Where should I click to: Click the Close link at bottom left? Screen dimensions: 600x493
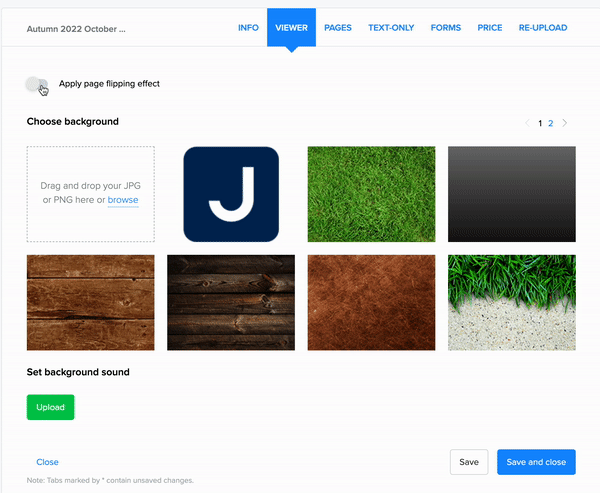[x=47, y=462]
